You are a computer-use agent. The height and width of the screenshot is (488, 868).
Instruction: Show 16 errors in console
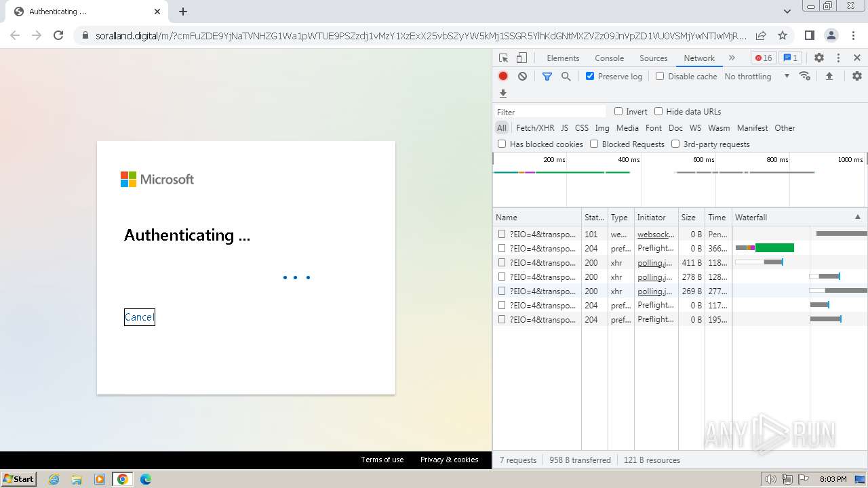tap(764, 58)
